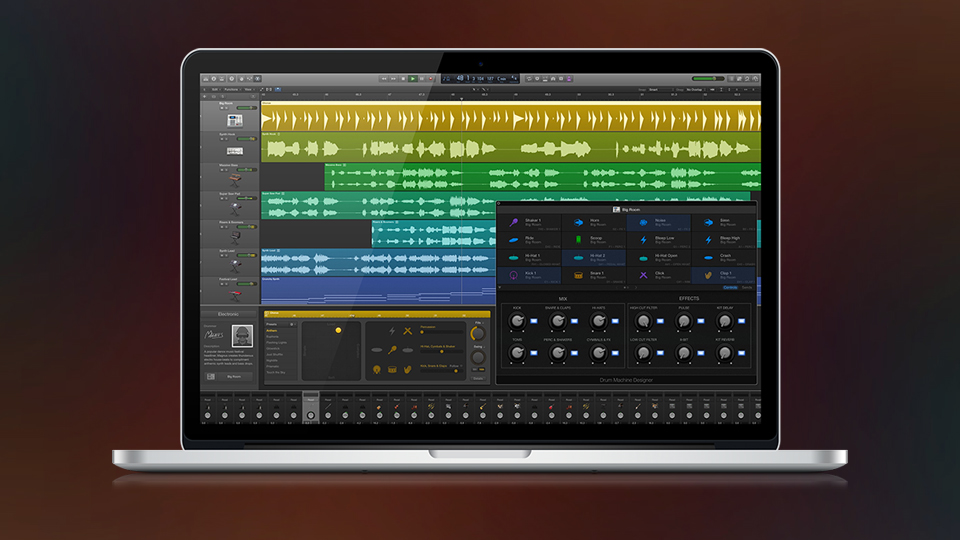Open the Edit menu in the tracks area

pyautogui.click(x=216, y=89)
